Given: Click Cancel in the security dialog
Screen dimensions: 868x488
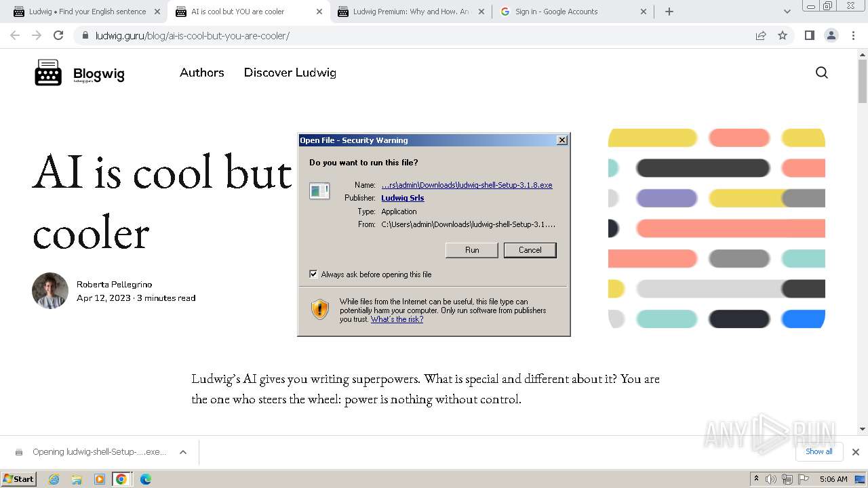Looking at the screenshot, I should pyautogui.click(x=530, y=250).
